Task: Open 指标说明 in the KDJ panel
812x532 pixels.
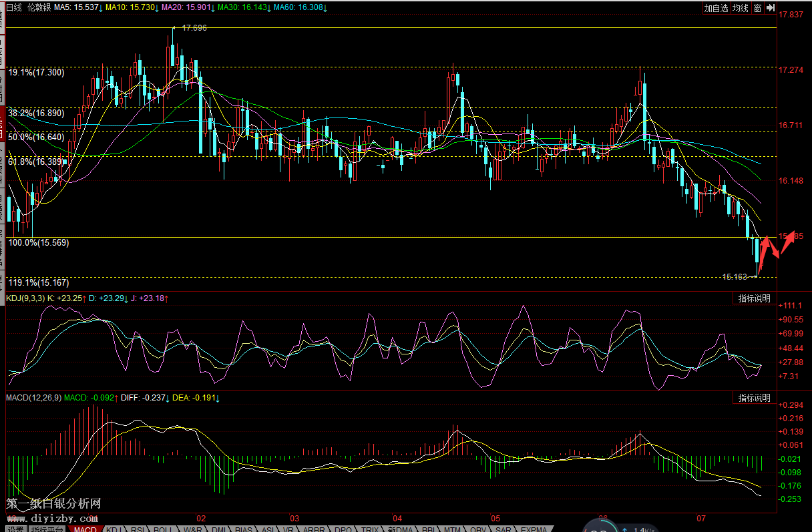Action: (x=754, y=298)
